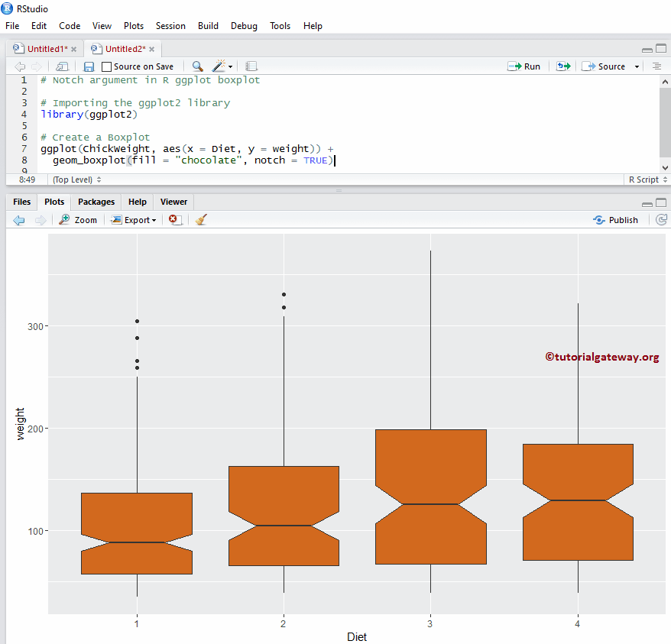Click the save document icon
Screen dimensions: 671x644
pyautogui.click(x=89, y=66)
